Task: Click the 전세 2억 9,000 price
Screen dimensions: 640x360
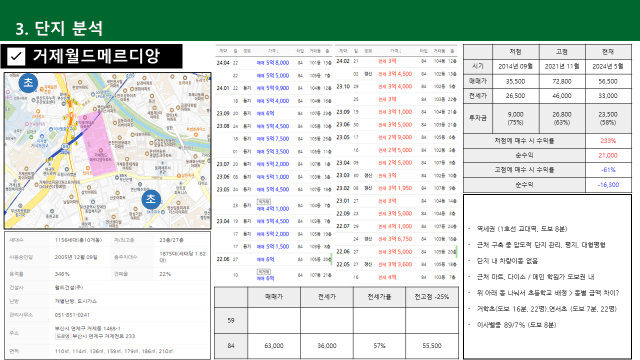Action: point(395,137)
